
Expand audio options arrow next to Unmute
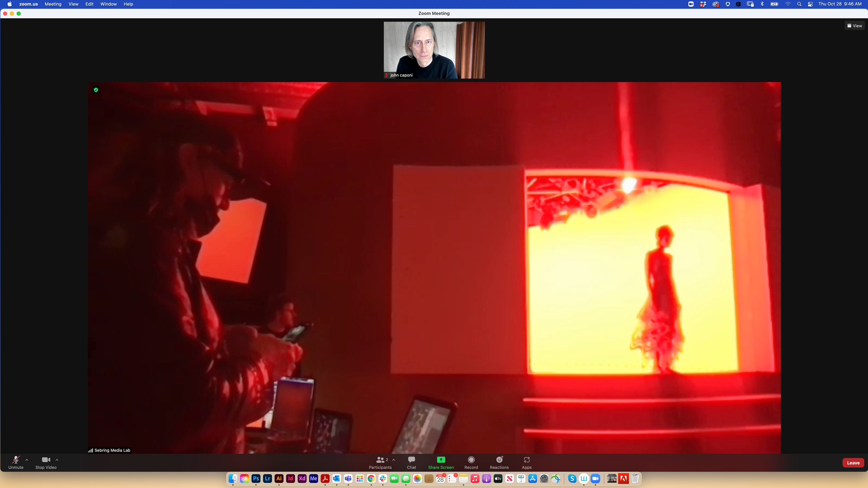click(27, 460)
